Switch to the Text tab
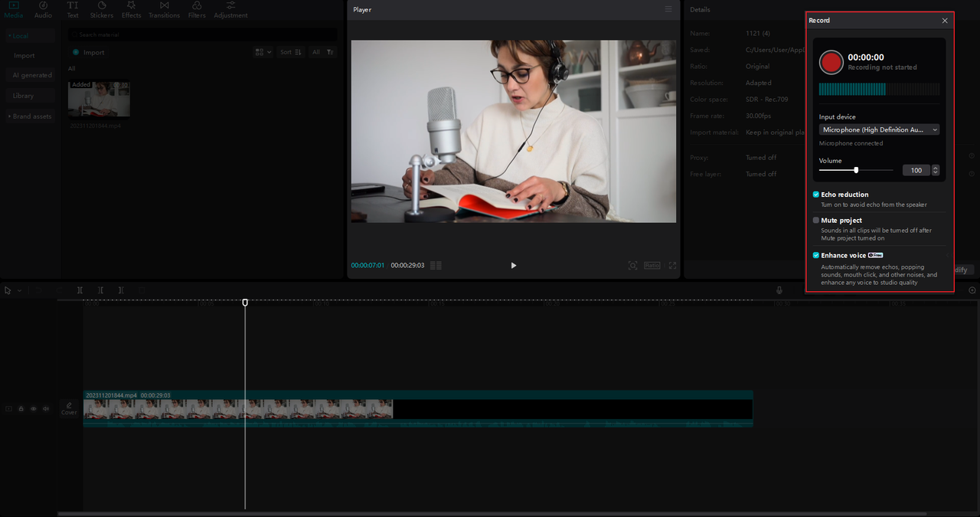980x517 pixels. coord(72,10)
